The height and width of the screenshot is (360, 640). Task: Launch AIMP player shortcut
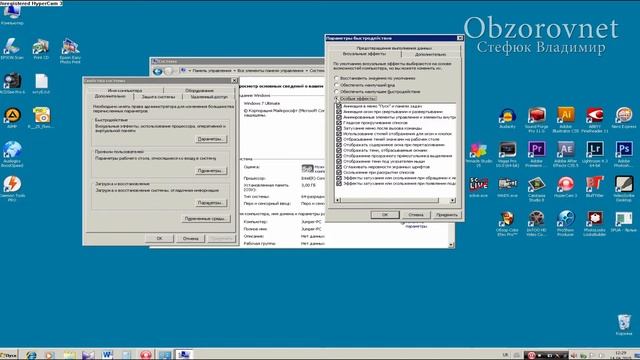coord(12,118)
